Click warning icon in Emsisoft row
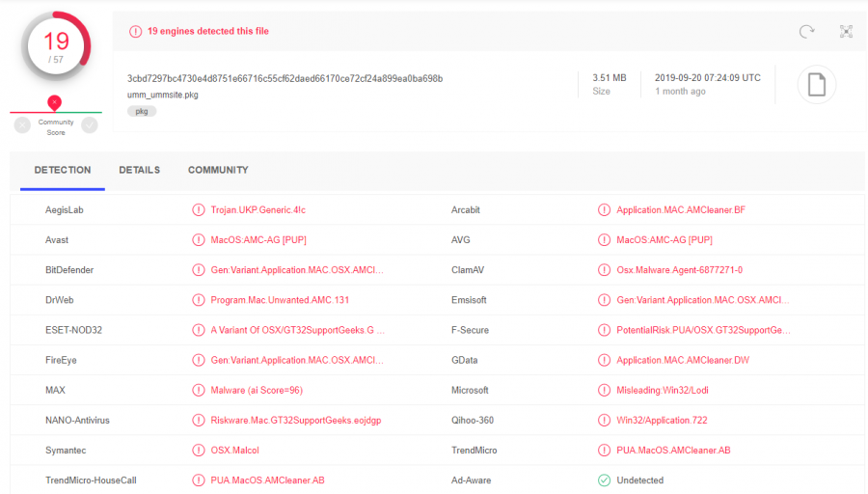Viewport: 868px width, 494px height. tap(604, 300)
